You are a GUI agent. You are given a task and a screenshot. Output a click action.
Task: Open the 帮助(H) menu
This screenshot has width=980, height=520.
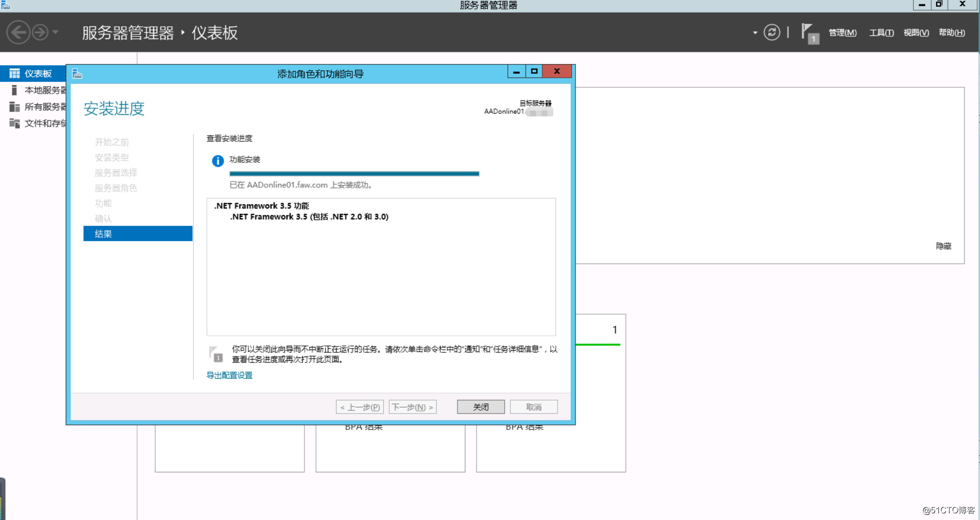(x=951, y=33)
